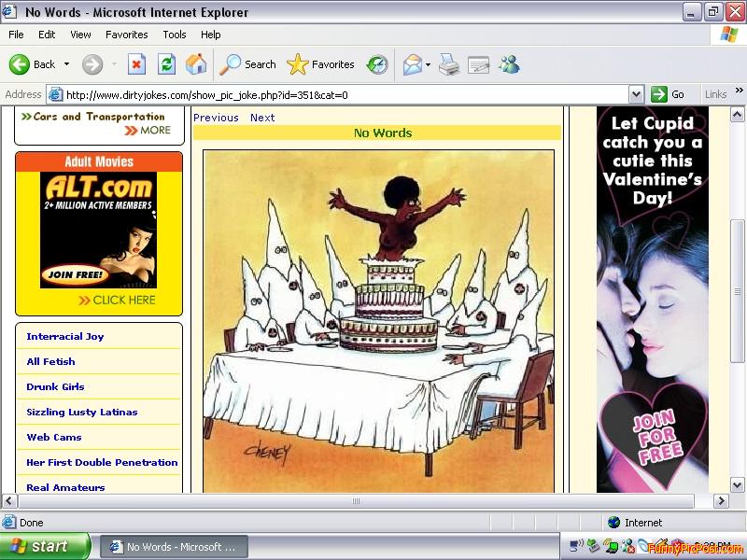Image resolution: width=747 pixels, height=560 pixels.
Task: Open the Edit menu
Action: pos(47,35)
